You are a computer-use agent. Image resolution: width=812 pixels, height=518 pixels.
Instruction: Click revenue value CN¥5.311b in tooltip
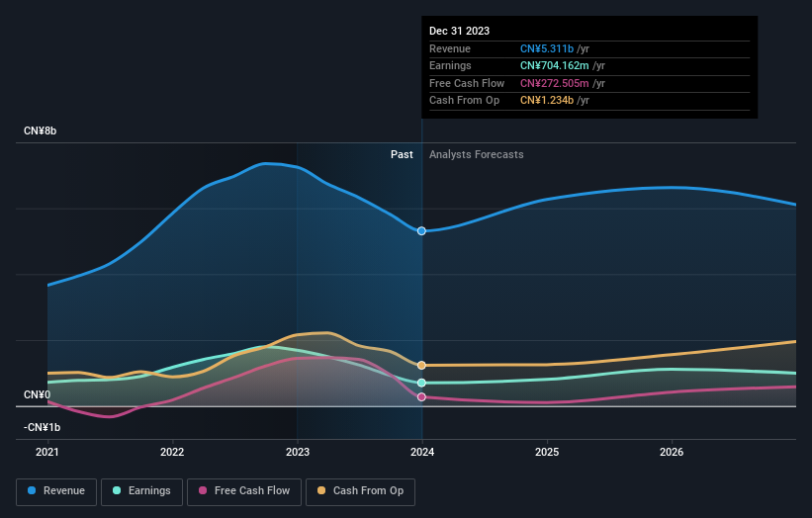[547, 48]
